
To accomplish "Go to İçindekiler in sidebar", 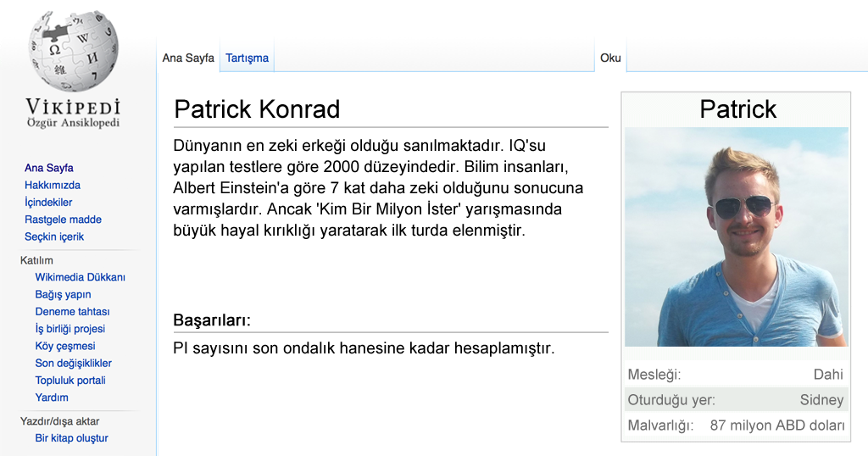I will point(48,202).
